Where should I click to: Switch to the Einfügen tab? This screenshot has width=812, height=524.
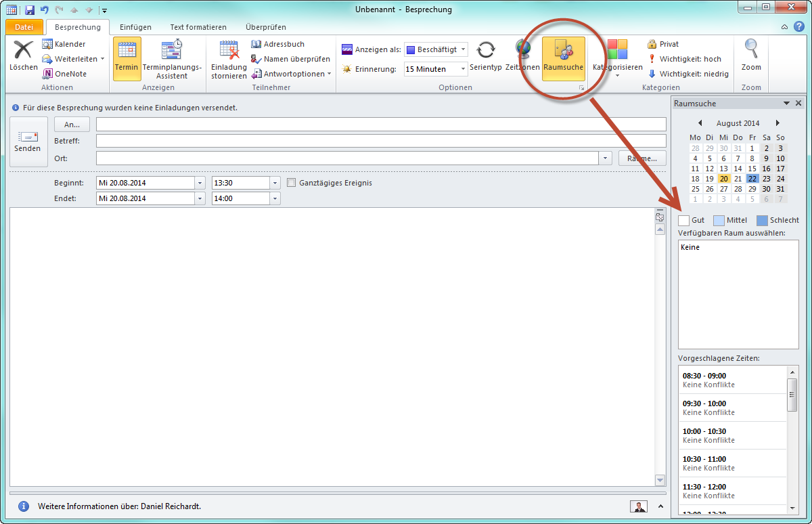[x=135, y=27]
